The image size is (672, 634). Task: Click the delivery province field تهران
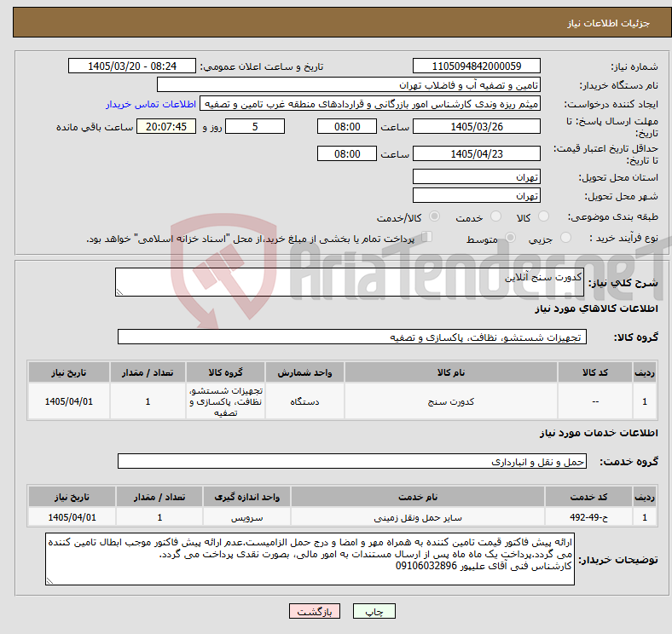point(476,176)
